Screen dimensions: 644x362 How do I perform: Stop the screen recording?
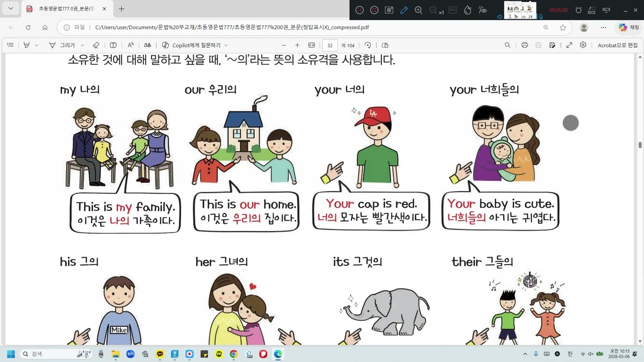(374, 10)
